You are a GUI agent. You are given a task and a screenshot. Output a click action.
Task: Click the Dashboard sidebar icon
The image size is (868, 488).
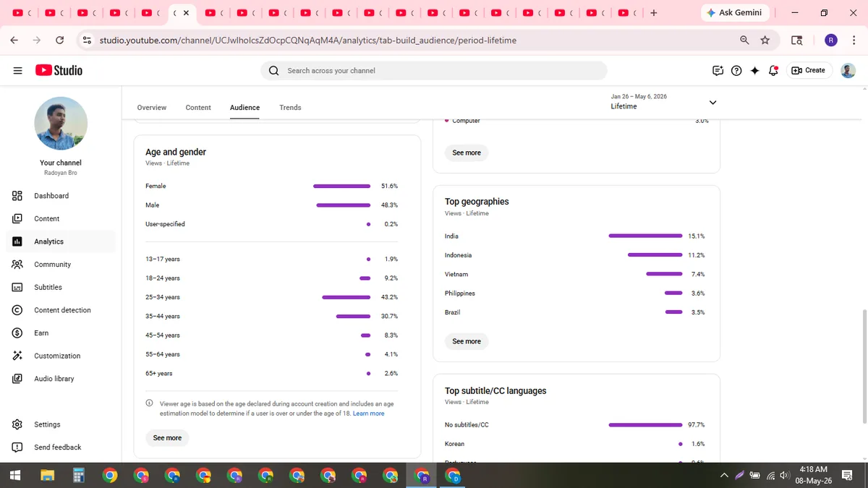coord(17,196)
